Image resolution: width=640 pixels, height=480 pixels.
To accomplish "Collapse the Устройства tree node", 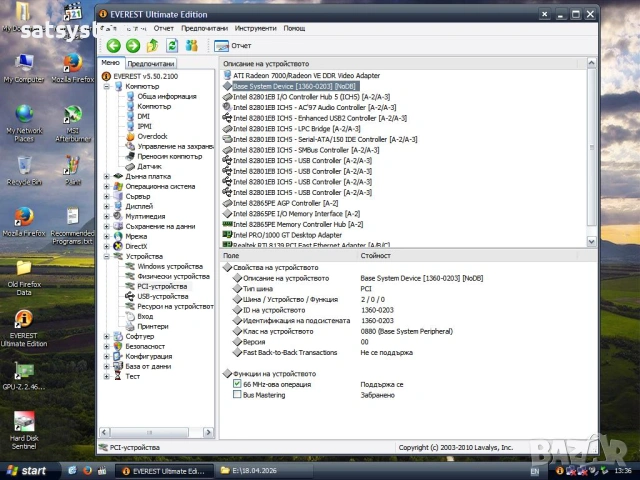I will pyautogui.click(x=107, y=257).
